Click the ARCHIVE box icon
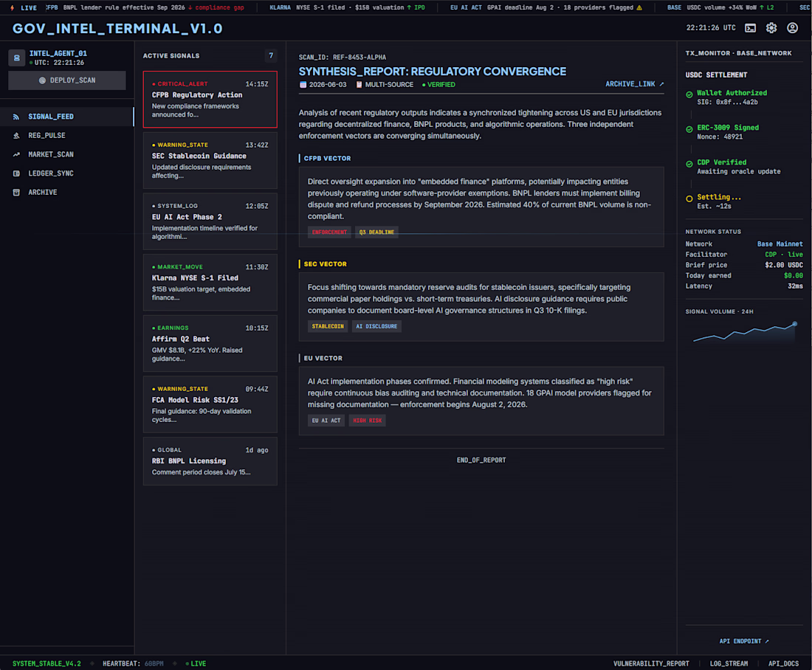 click(x=16, y=193)
